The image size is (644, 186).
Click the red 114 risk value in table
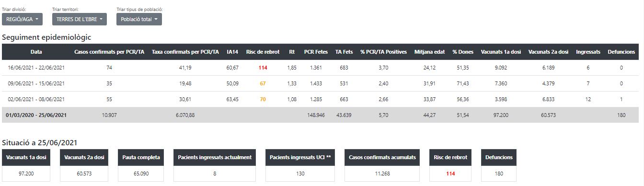point(263,68)
